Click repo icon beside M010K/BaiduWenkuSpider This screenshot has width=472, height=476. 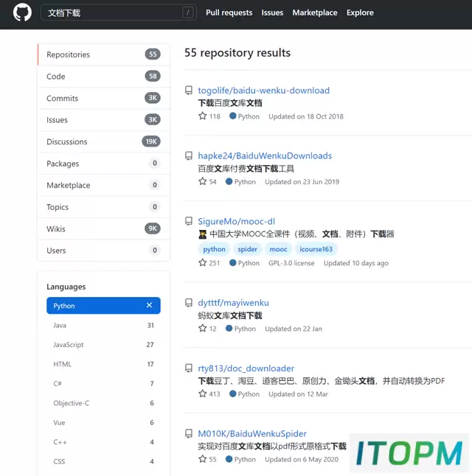(189, 434)
